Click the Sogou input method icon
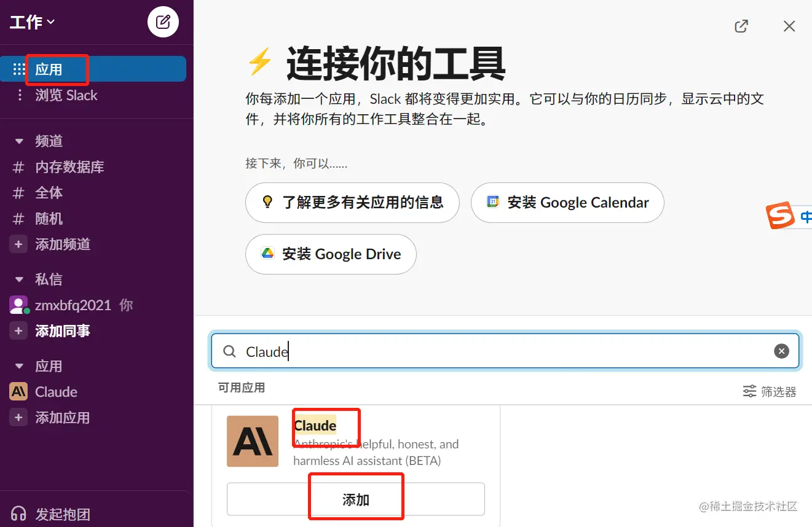 [x=781, y=217]
